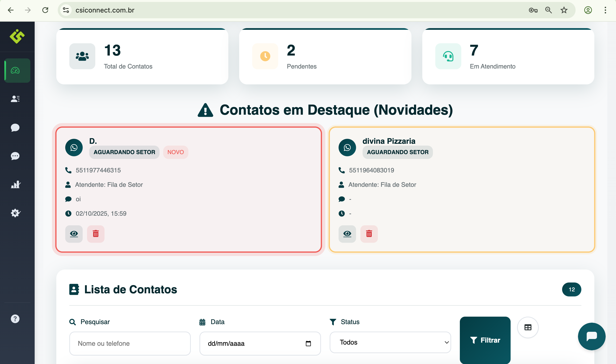Open Help using the question mark icon
Screen dimensions: 616x364
15,319
